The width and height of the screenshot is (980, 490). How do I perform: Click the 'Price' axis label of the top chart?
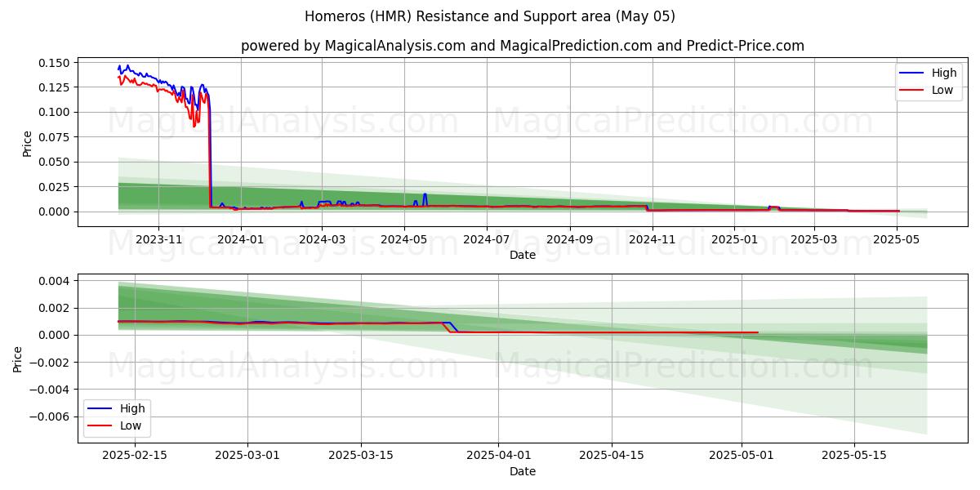pyautogui.click(x=27, y=144)
